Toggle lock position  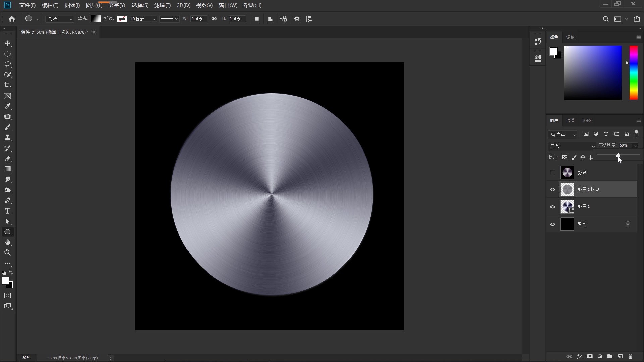pos(583,157)
